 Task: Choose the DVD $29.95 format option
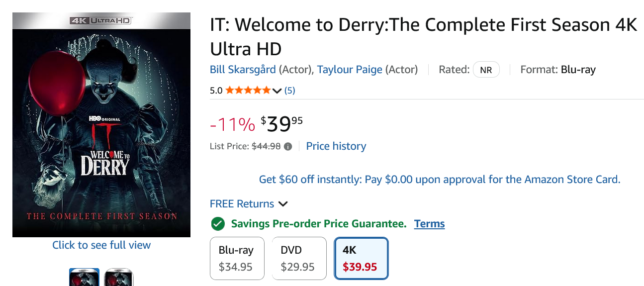[299, 258]
